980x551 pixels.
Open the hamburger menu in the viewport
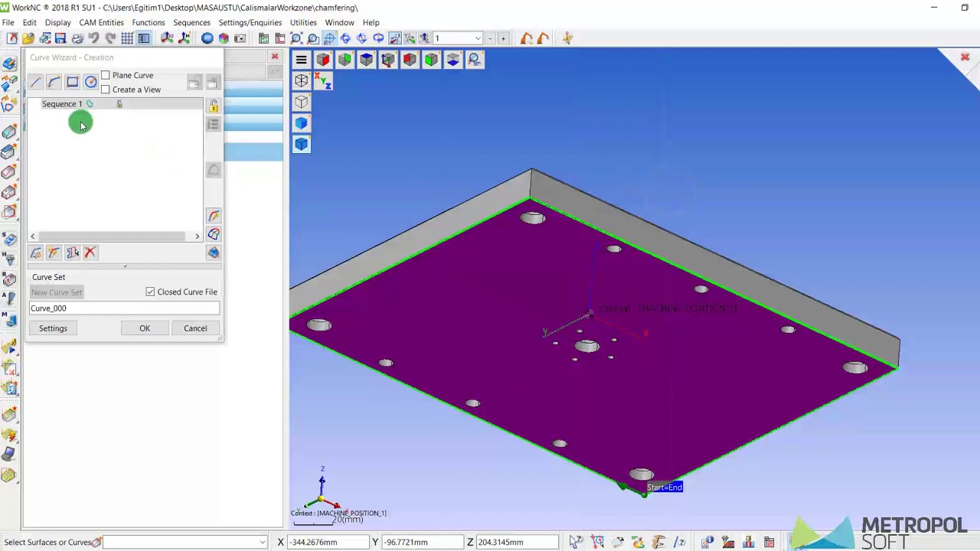(302, 60)
